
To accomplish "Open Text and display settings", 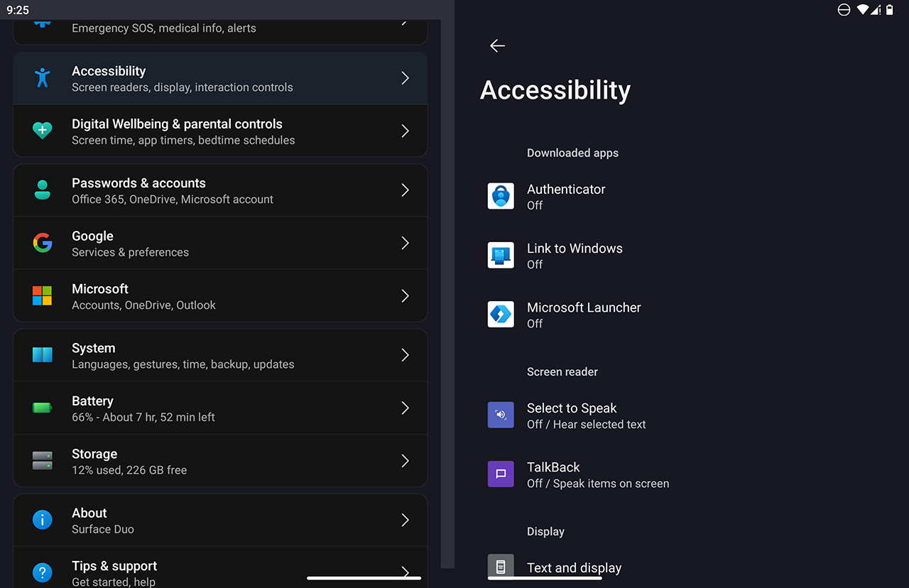I will tap(682, 567).
